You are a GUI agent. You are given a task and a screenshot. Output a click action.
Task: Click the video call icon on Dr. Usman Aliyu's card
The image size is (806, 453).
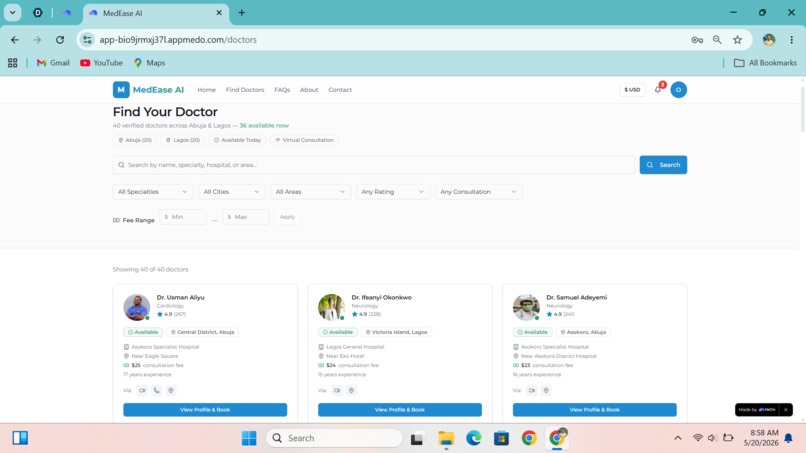(142, 390)
